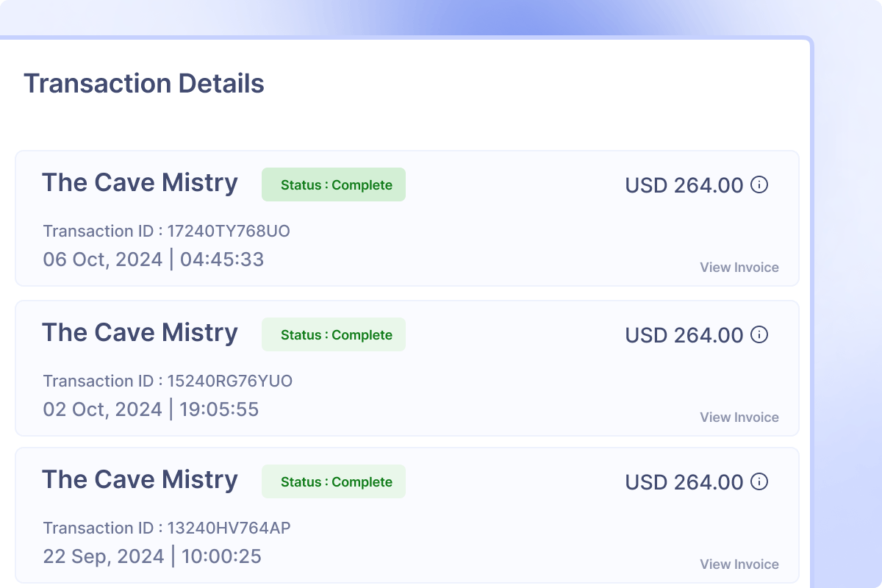Click Transaction ID 17240TY768UO text
Viewport: 882px width, 588px height.
coord(167,231)
